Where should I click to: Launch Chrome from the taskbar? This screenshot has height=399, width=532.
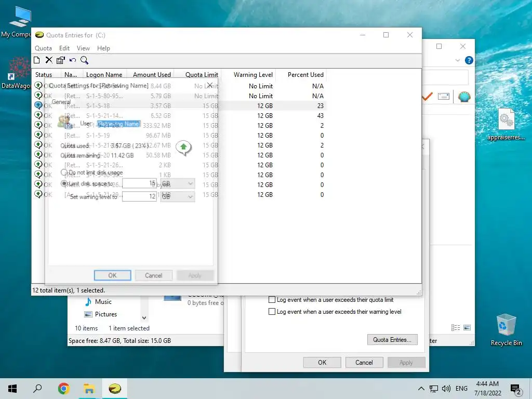click(x=63, y=389)
